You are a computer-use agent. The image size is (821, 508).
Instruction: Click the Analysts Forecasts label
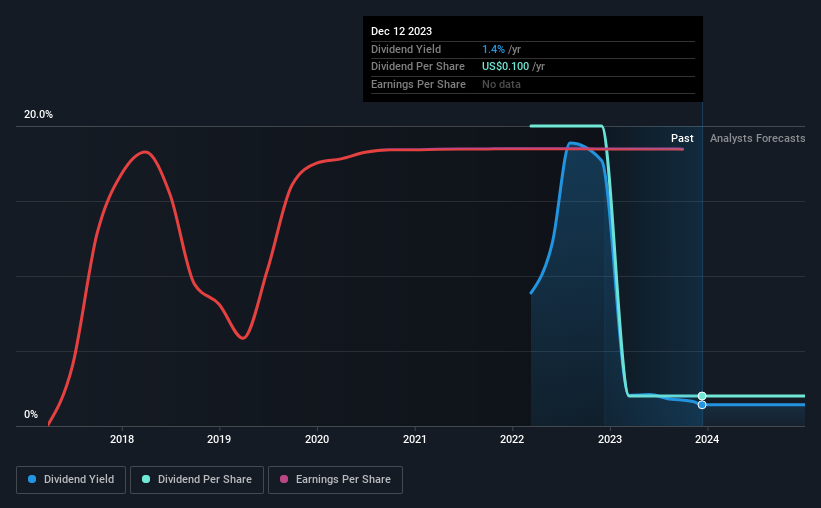click(x=758, y=138)
